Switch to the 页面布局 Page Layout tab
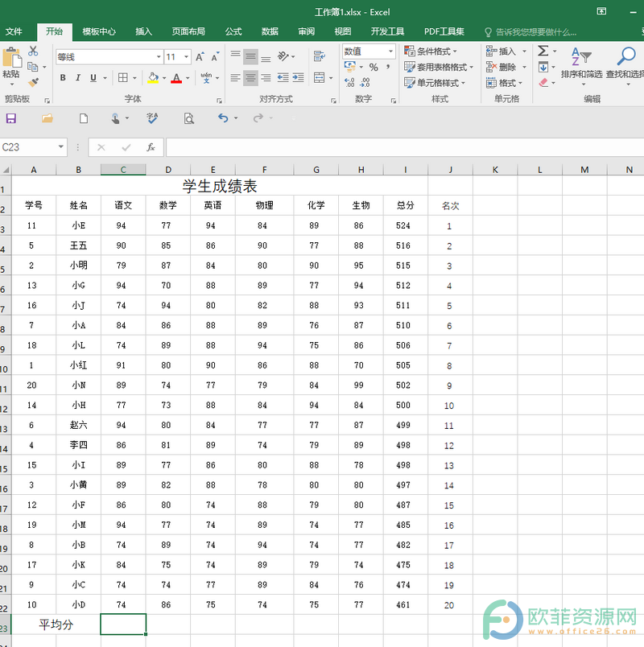 point(188,31)
